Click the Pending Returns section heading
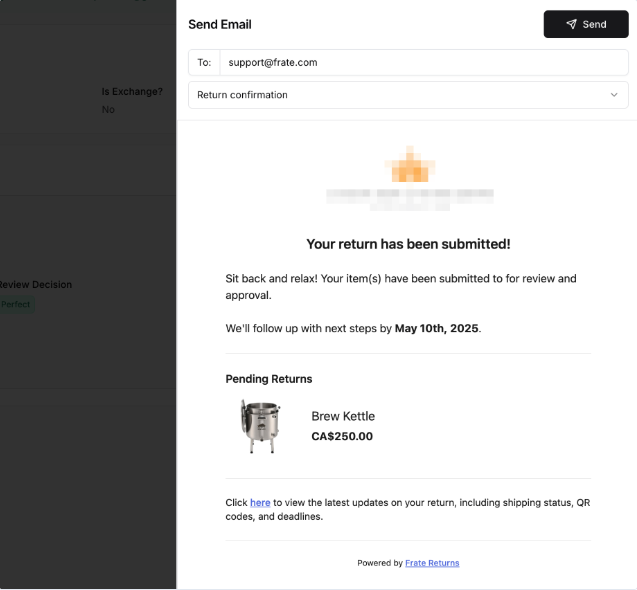This screenshot has width=637, height=590. (x=269, y=379)
